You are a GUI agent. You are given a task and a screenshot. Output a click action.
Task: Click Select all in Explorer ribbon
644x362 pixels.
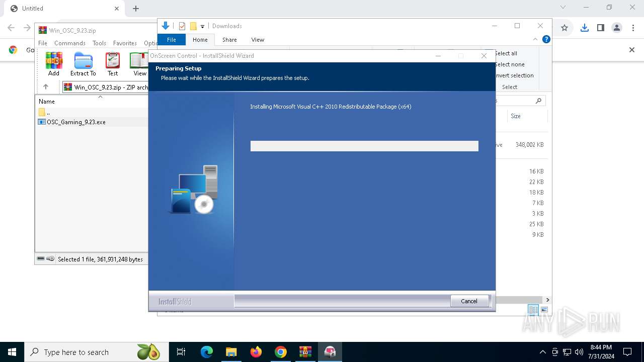506,53
